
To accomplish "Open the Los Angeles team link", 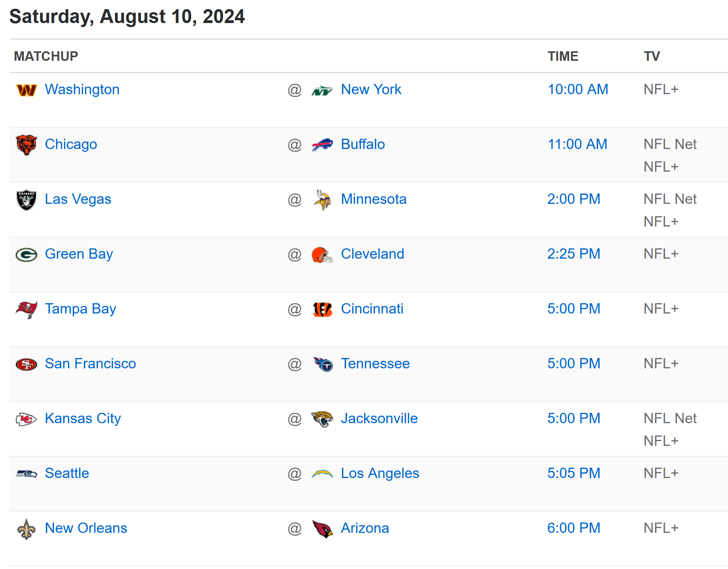I will pos(380,473).
